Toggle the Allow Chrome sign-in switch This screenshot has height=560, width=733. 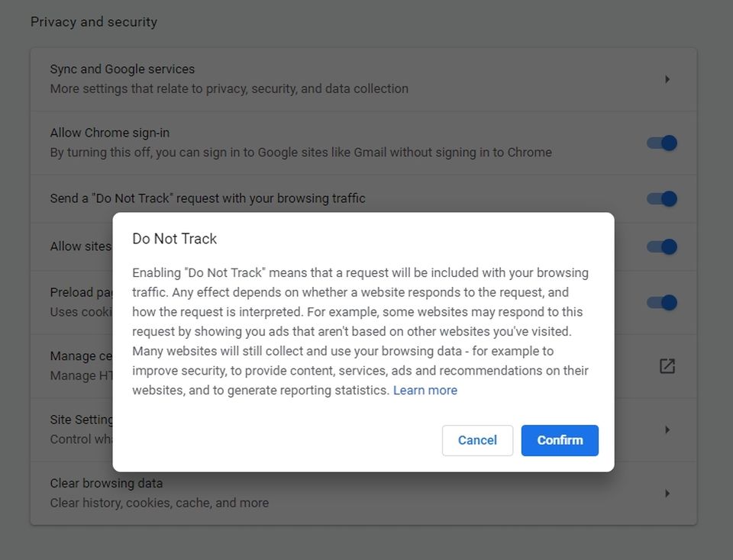pos(661,143)
